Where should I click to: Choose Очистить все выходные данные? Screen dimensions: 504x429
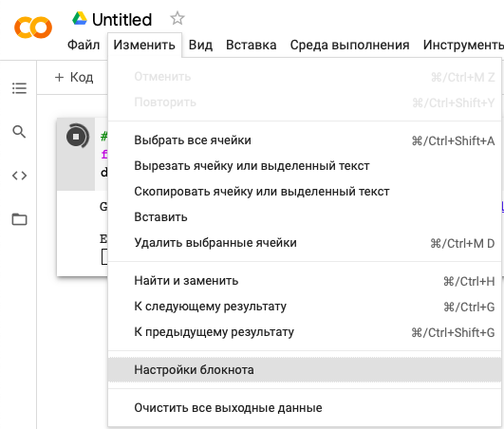(305, 408)
